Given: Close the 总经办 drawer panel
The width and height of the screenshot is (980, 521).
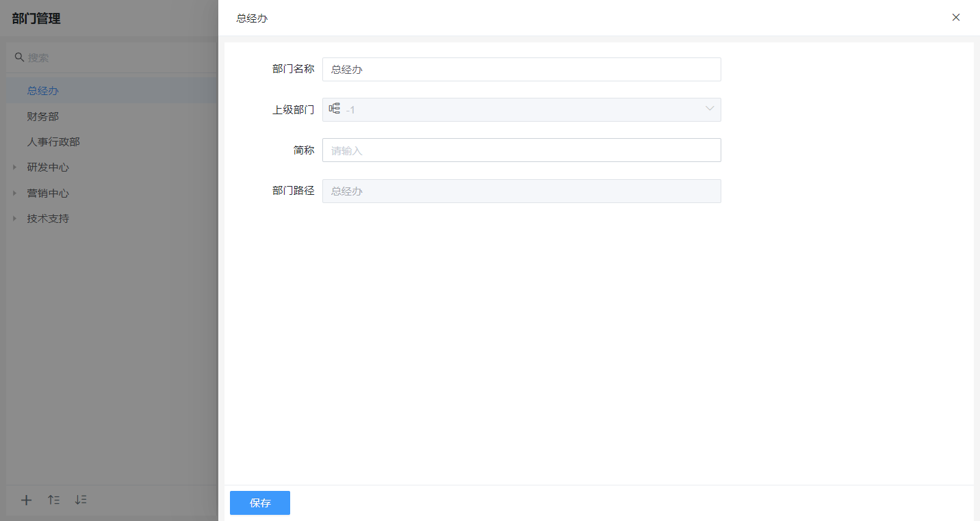Looking at the screenshot, I should (x=956, y=18).
